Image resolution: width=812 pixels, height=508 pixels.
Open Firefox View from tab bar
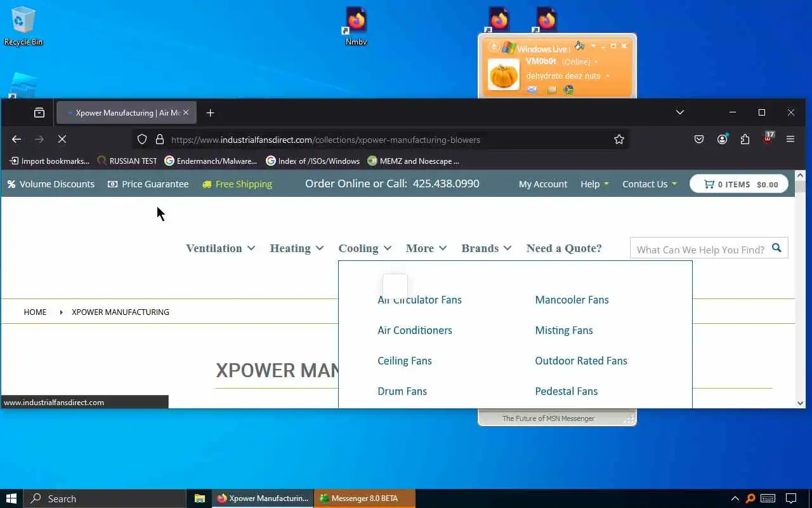pyautogui.click(x=39, y=113)
